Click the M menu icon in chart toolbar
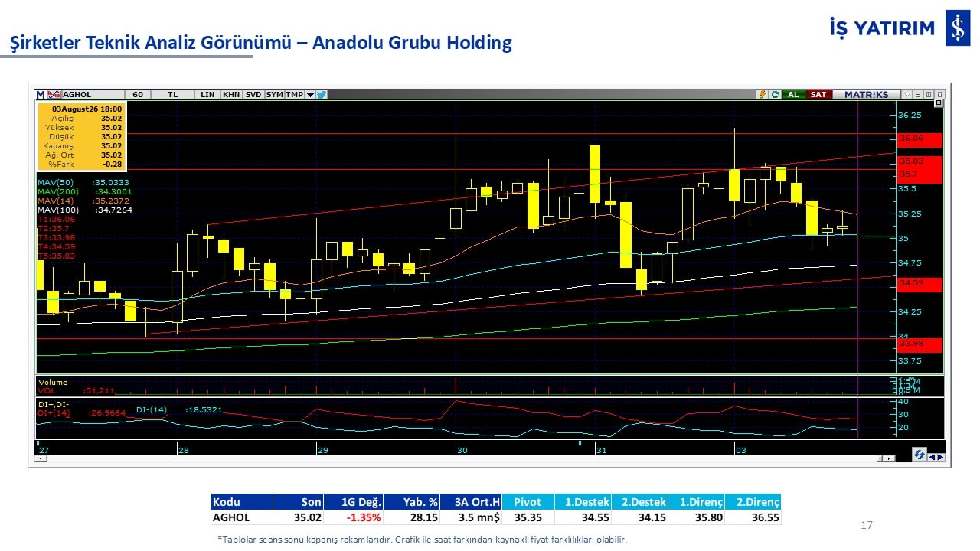 [41, 95]
